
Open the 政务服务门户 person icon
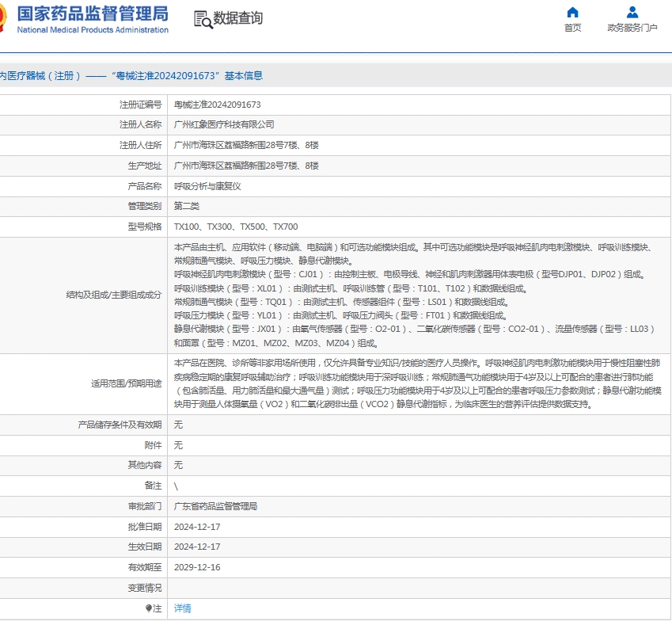coord(632,12)
